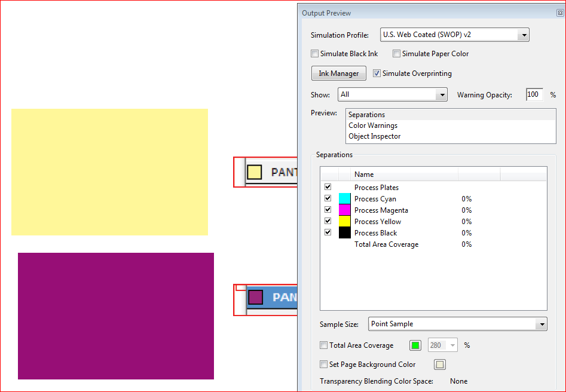
Task: Switch to Color Warnings preview mode
Action: click(x=373, y=125)
